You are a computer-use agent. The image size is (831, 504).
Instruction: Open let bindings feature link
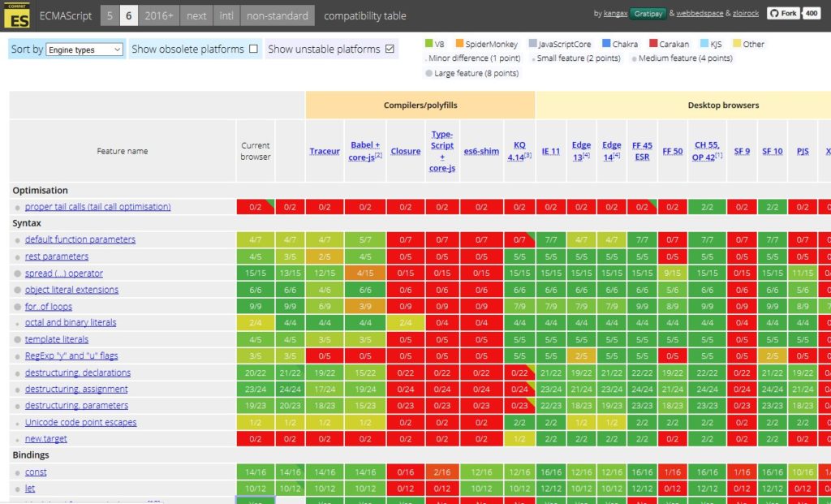(x=30, y=488)
